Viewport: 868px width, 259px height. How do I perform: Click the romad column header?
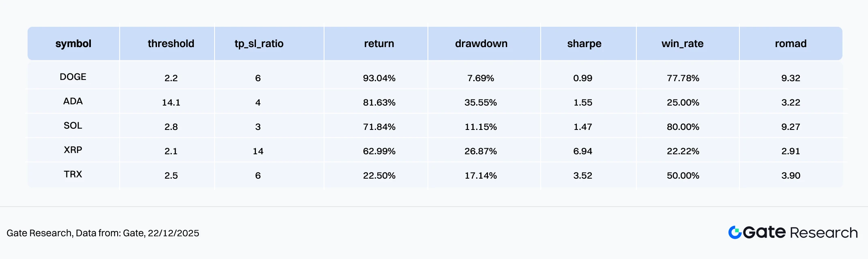(x=791, y=44)
